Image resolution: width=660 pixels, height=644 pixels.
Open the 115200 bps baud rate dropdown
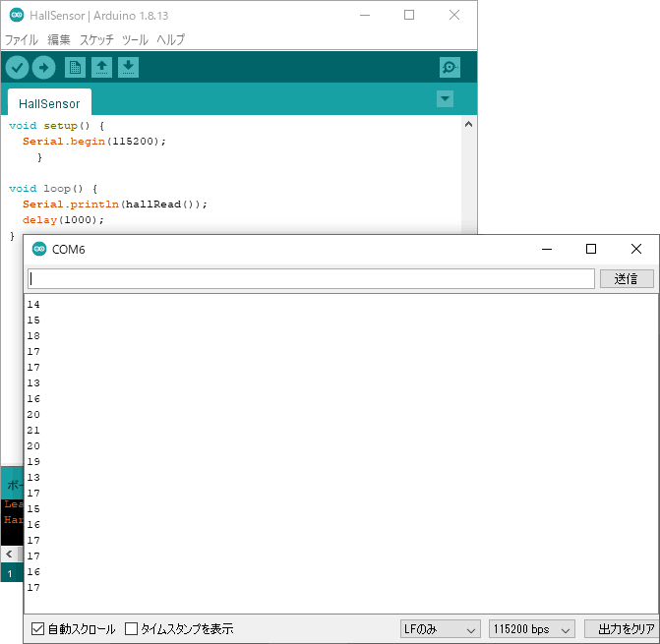(x=532, y=629)
